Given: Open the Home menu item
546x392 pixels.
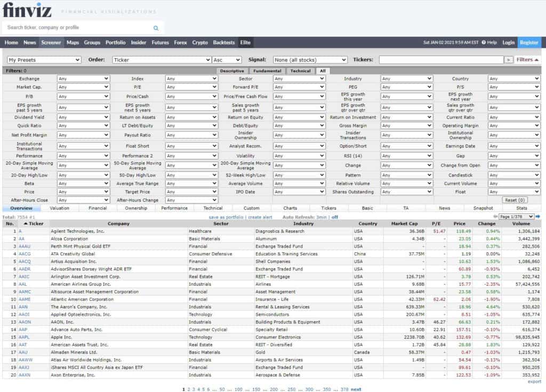Looking at the screenshot, I should pyautogui.click(x=11, y=43).
